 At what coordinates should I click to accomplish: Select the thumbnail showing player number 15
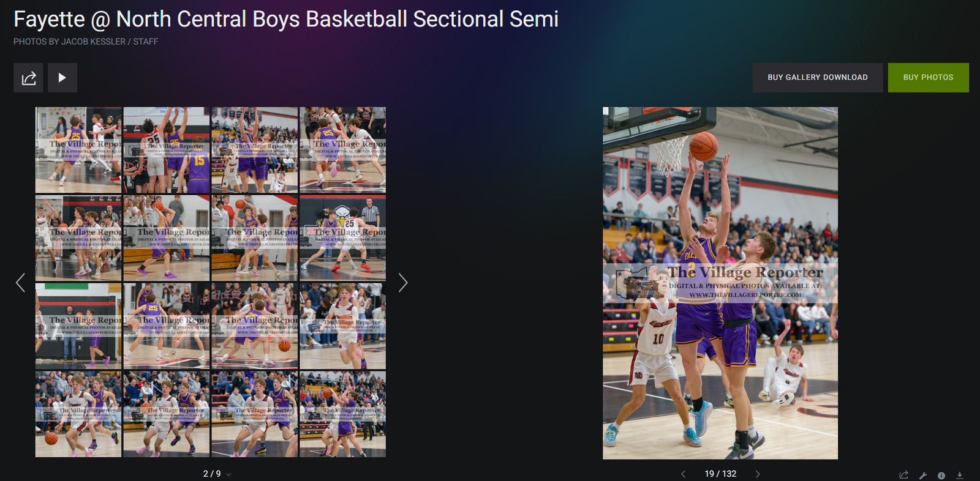click(167, 150)
